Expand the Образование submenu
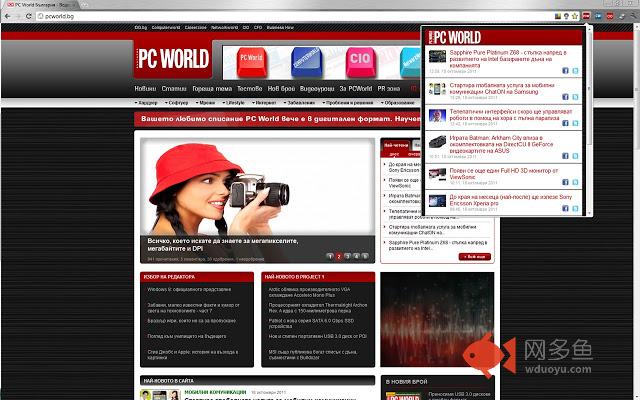This screenshot has height=400, width=640. (x=398, y=103)
